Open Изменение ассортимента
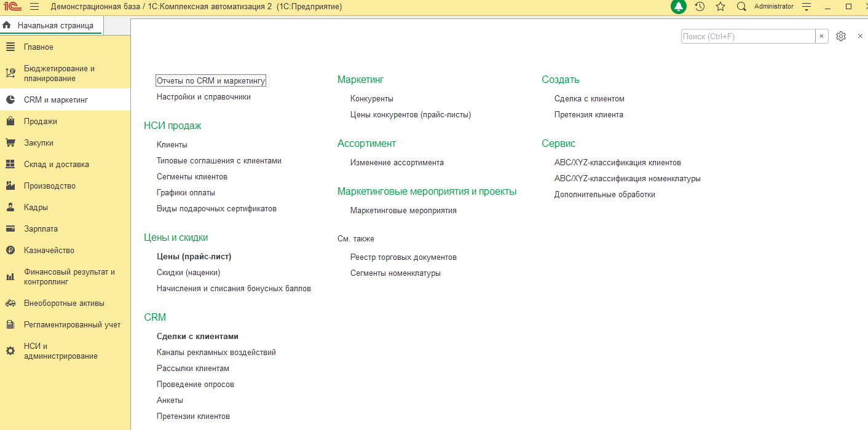 coord(397,162)
